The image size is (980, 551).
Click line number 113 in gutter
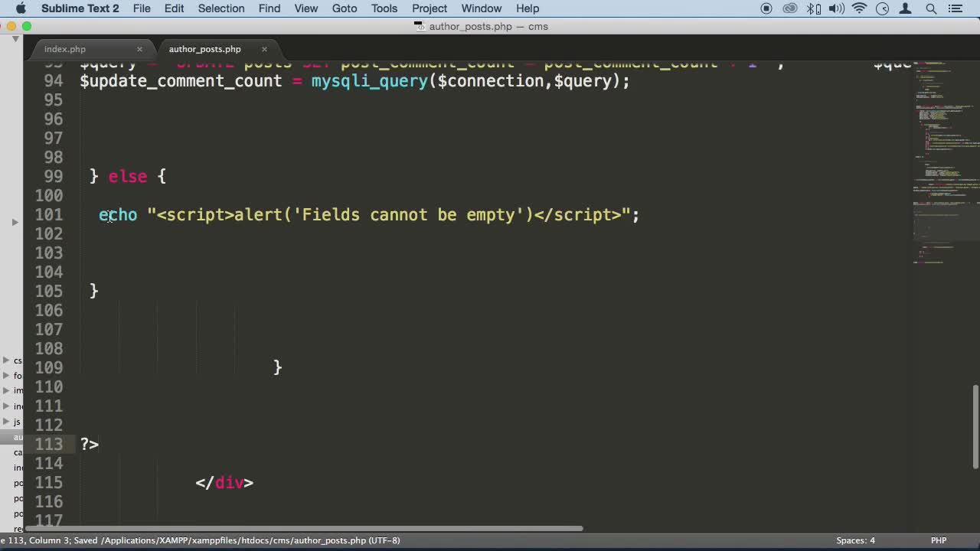[50, 445]
